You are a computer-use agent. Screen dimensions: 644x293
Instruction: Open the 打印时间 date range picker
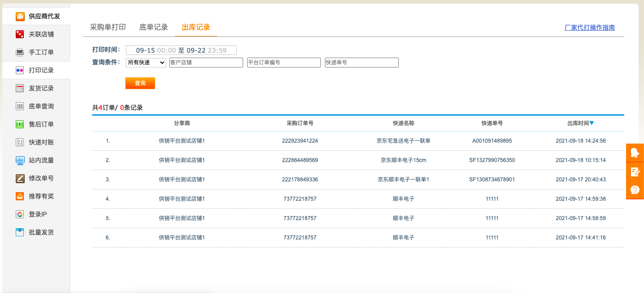[181, 50]
